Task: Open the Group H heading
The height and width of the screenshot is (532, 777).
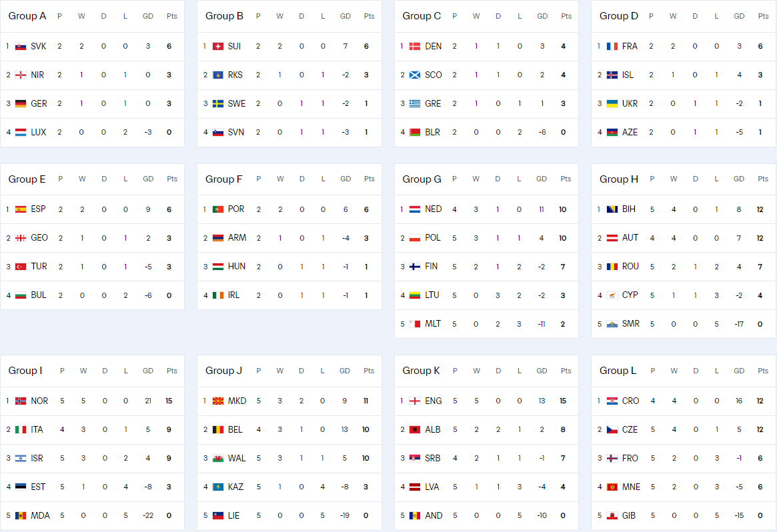Action: coord(619,179)
